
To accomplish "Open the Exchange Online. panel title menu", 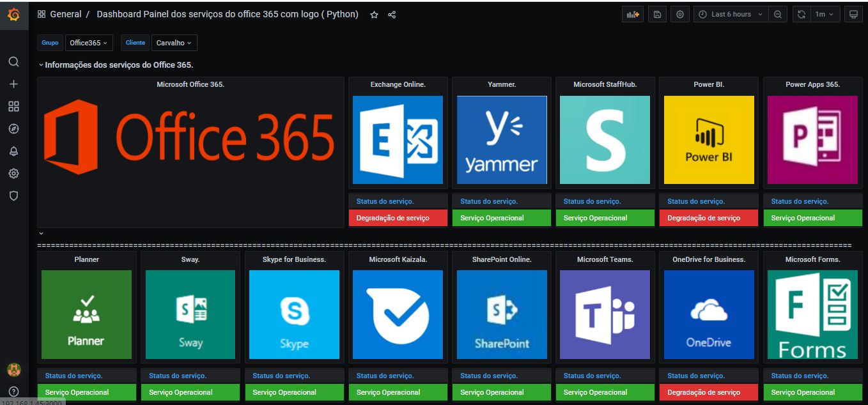I will 398,84.
